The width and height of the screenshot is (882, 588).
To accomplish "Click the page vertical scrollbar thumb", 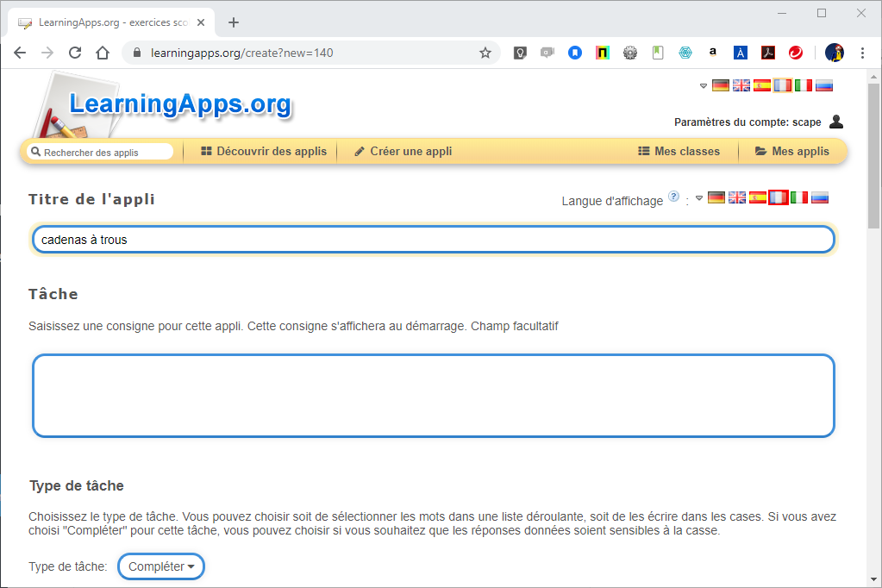I will click(873, 156).
